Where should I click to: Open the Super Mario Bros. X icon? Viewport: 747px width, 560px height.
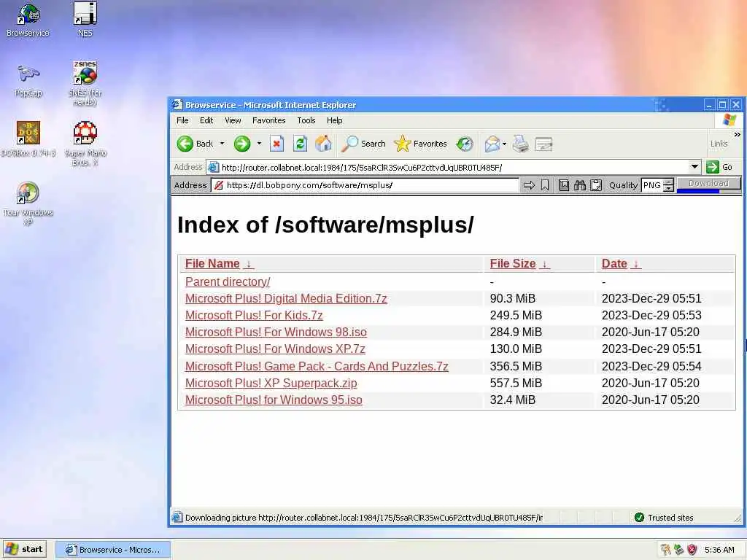(x=85, y=144)
